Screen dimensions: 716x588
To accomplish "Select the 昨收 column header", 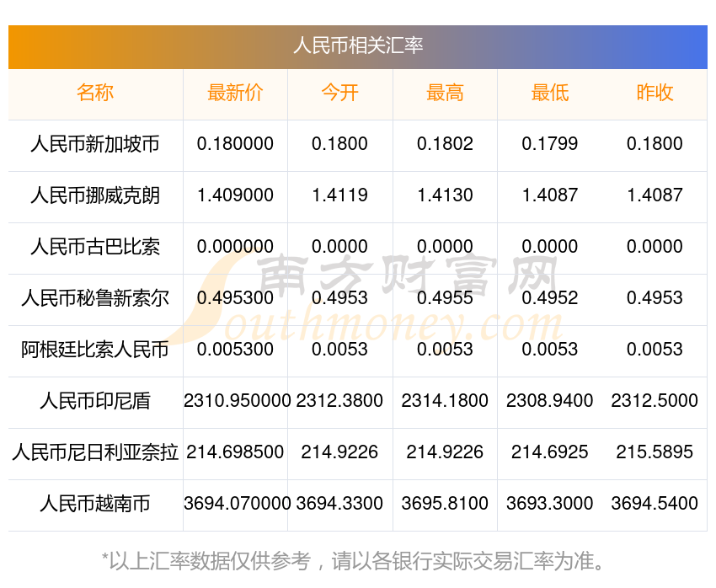I will [x=655, y=93].
